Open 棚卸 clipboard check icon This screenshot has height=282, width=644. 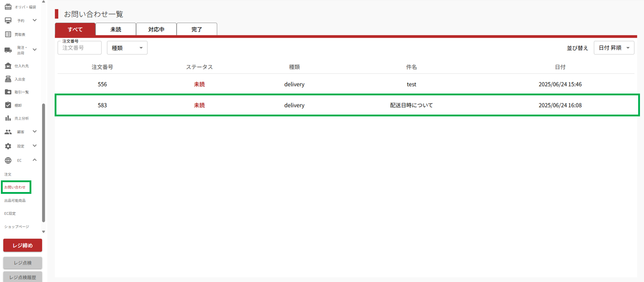8,105
